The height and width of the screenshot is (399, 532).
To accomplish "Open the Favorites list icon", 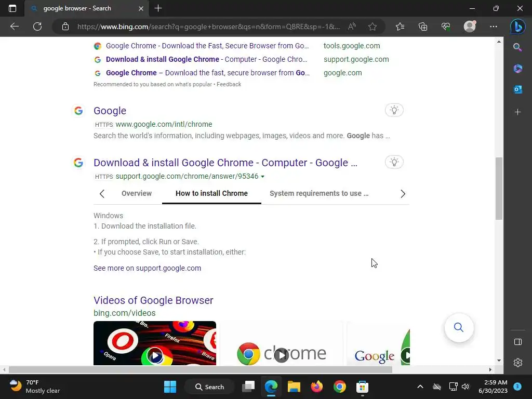I will 400,26.
